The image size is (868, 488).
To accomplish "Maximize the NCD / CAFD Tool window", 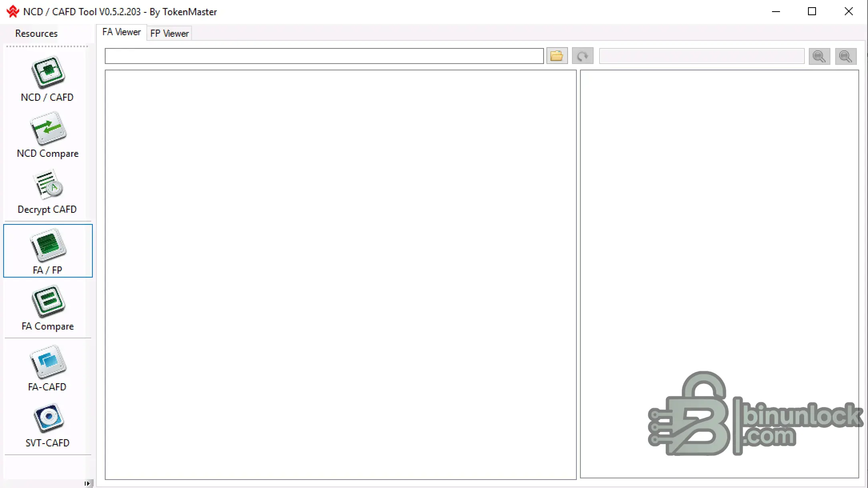I will [x=812, y=12].
